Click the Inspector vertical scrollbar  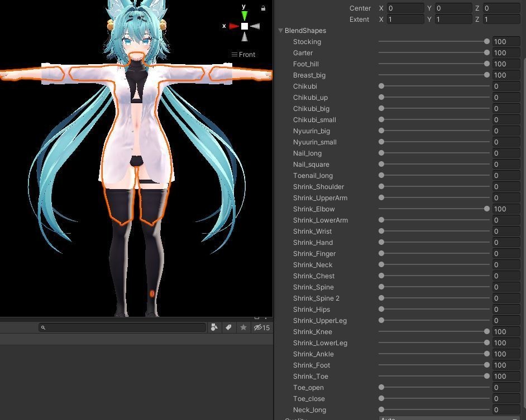point(524,235)
